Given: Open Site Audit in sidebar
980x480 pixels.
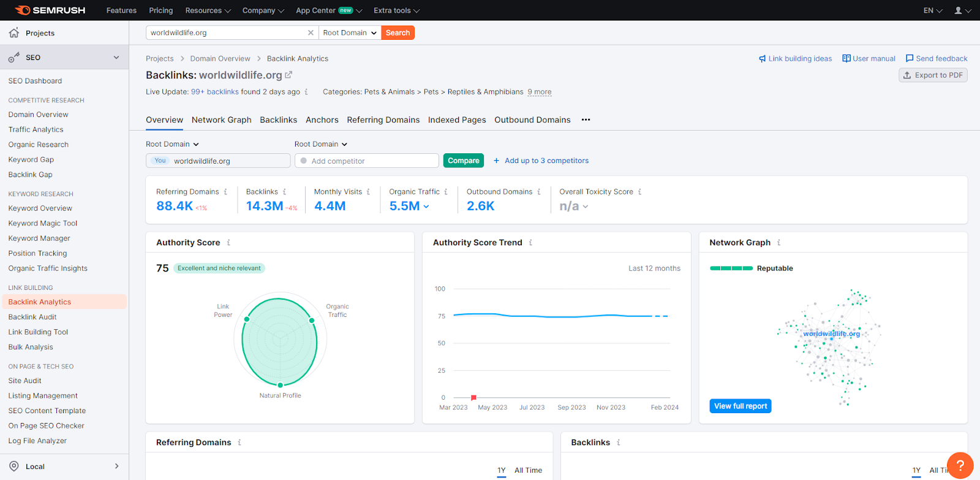Looking at the screenshot, I should [x=24, y=381].
